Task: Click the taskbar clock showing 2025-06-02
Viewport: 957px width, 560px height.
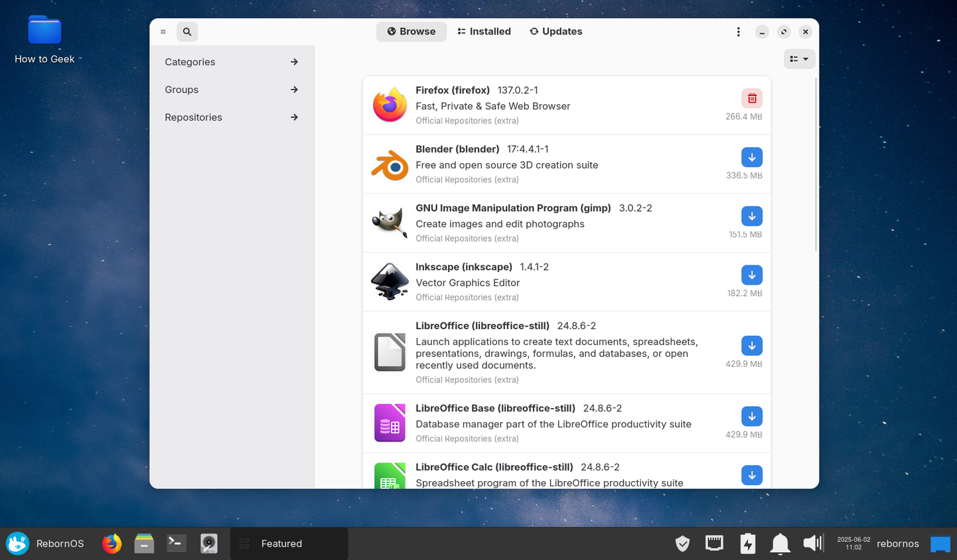Action: (853, 543)
